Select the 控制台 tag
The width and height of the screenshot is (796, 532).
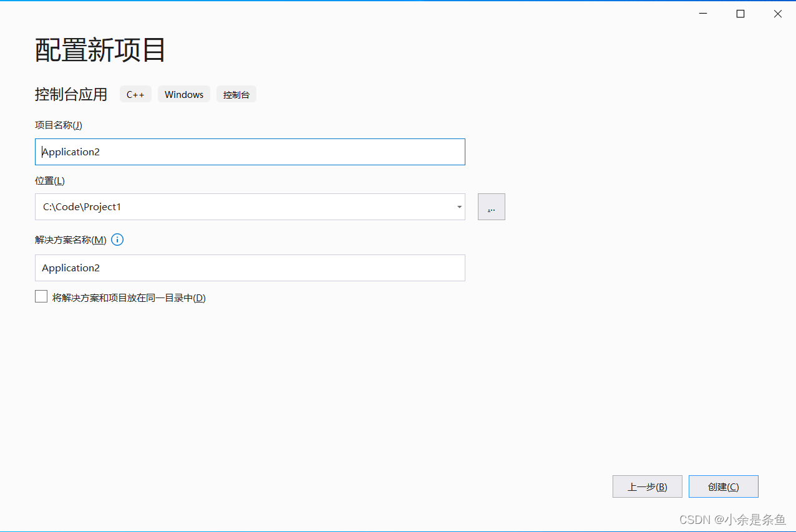coord(236,94)
